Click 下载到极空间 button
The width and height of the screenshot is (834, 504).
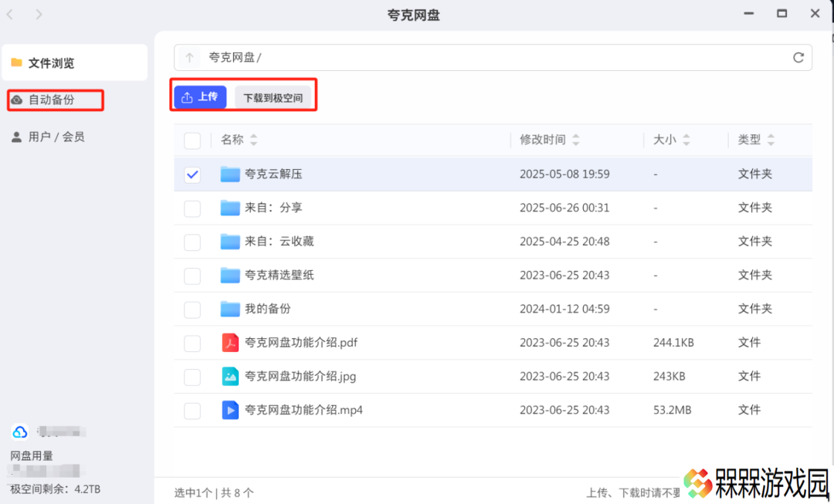[x=273, y=97]
